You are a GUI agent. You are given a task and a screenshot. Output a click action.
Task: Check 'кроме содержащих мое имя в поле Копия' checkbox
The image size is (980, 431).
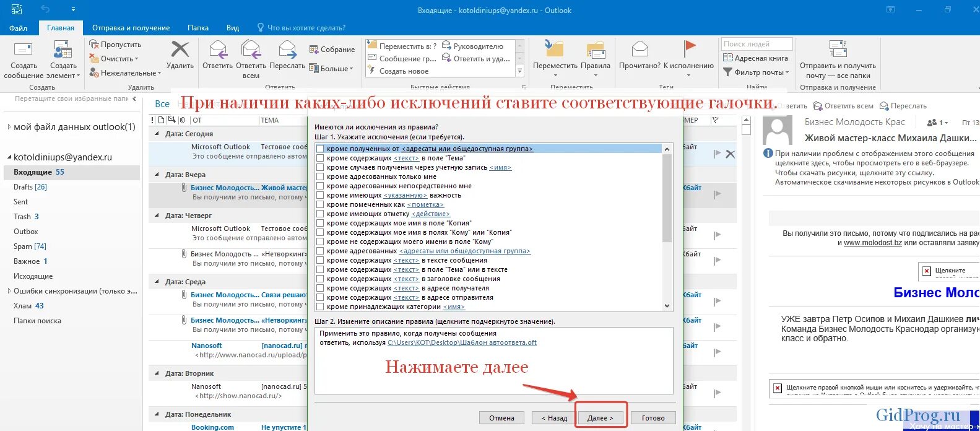tap(320, 223)
